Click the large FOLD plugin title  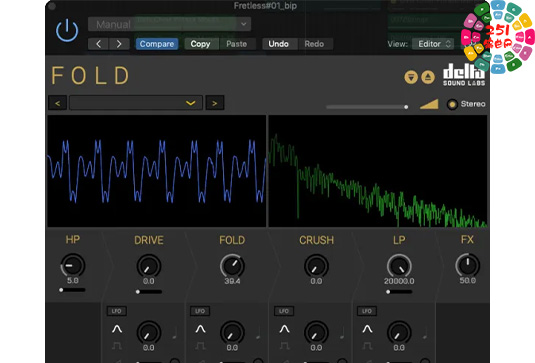(91, 75)
